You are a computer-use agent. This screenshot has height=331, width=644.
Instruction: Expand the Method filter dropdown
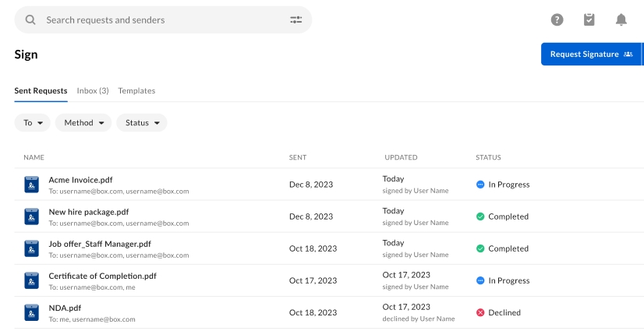point(83,123)
